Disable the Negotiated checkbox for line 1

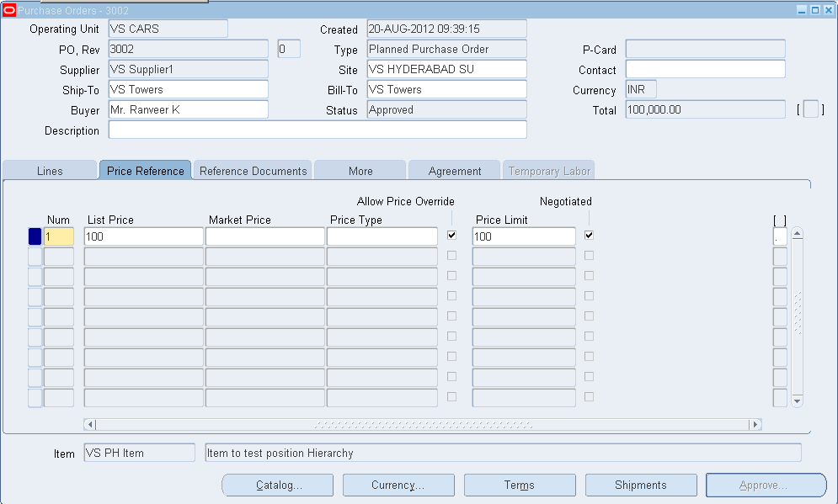point(588,236)
